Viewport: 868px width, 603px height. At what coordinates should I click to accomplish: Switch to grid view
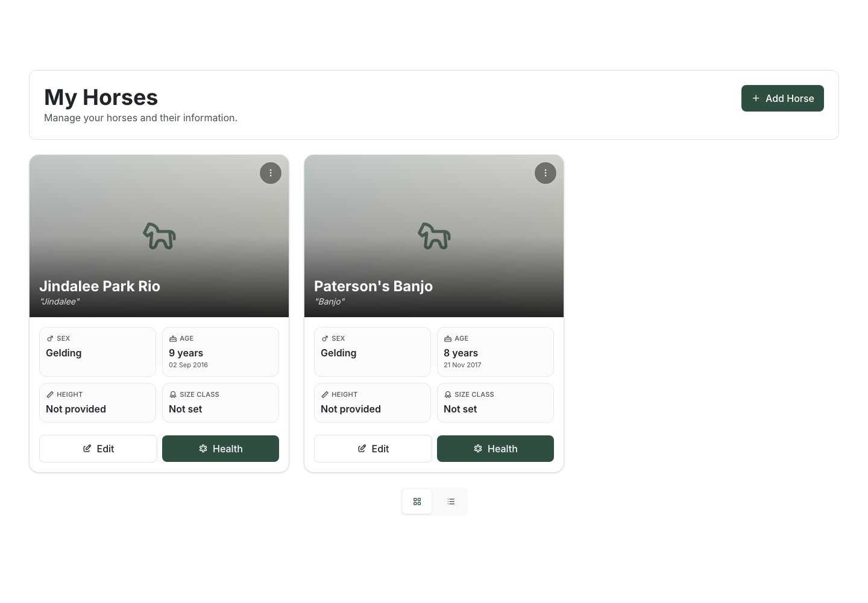[x=417, y=502]
